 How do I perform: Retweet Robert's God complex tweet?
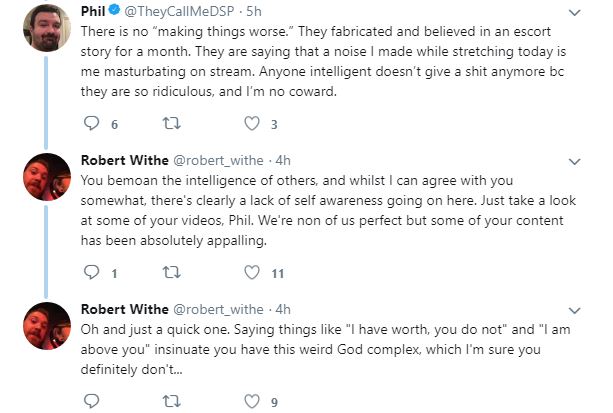coord(171,401)
